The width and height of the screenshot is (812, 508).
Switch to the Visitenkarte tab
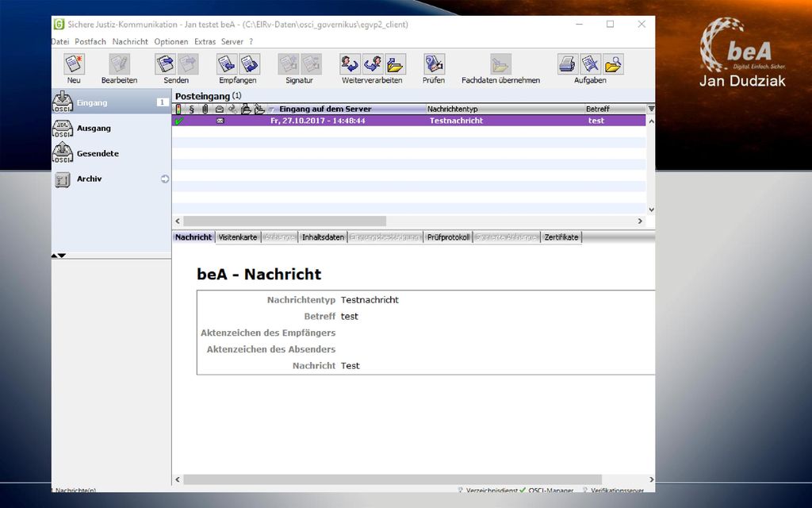coord(238,237)
